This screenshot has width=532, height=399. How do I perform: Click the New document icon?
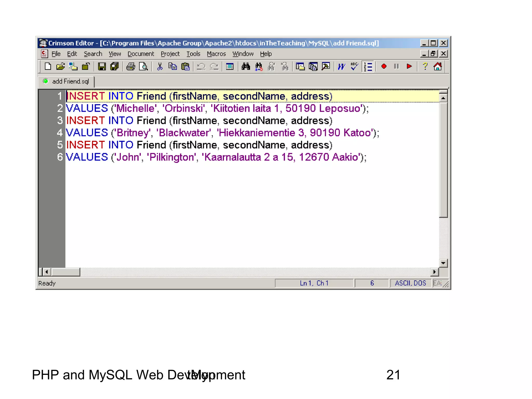pos(48,66)
